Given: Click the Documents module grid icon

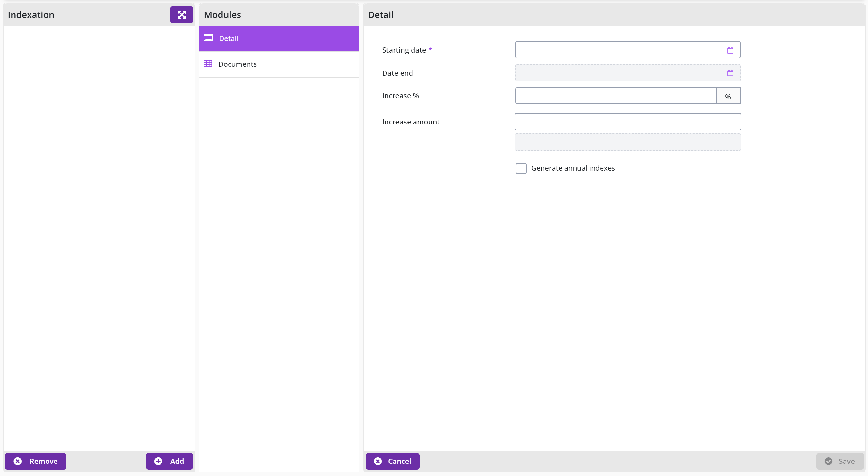Looking at the screenshot, I should 208,64.
